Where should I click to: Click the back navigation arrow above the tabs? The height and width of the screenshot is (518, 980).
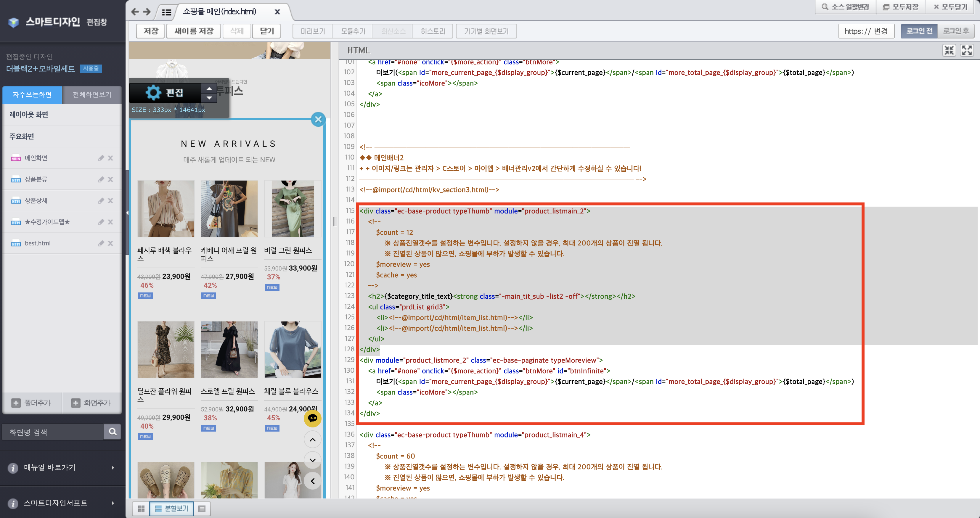(135, 12)
